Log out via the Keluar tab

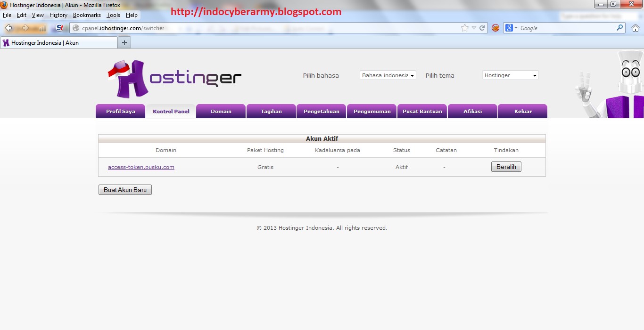[523, 111]
